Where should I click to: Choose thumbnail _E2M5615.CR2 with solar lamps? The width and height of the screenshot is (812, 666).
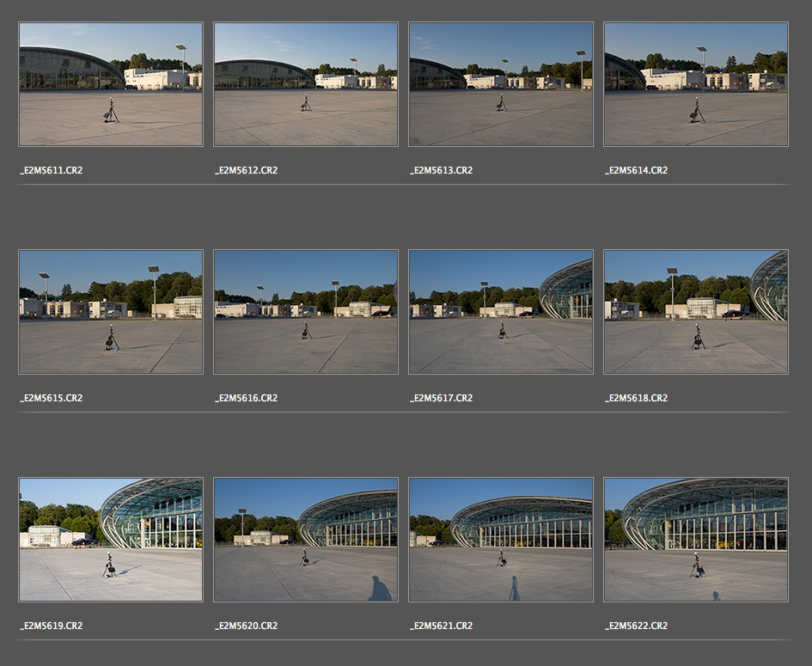[111, 312]
